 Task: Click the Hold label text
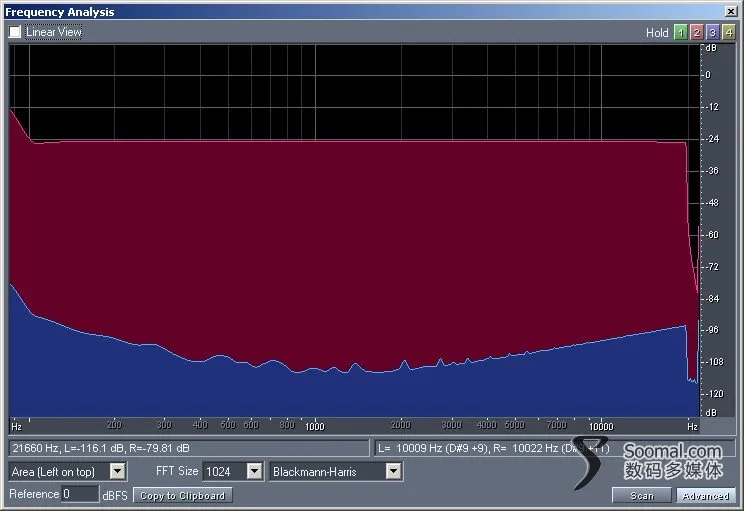pos(657,33)
